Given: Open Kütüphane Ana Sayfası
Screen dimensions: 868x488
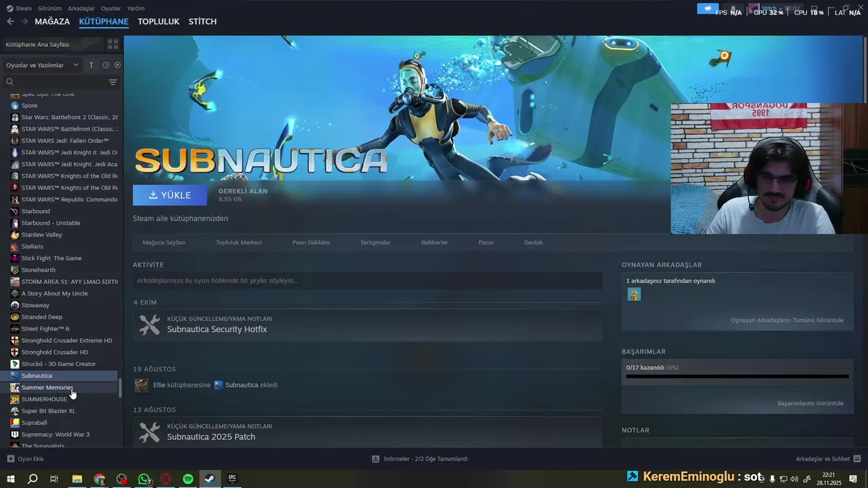Looking at the screenshot, I should point(37,44).
